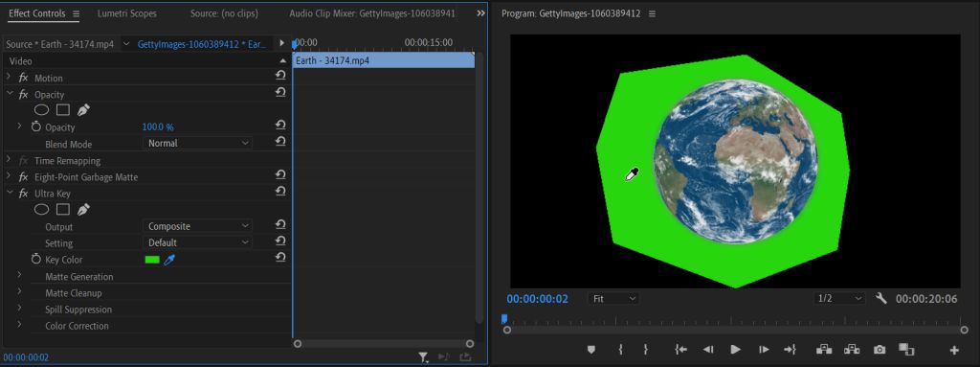
Task: Create an ellipse mask under Opacity
Action: coord(41,110)
